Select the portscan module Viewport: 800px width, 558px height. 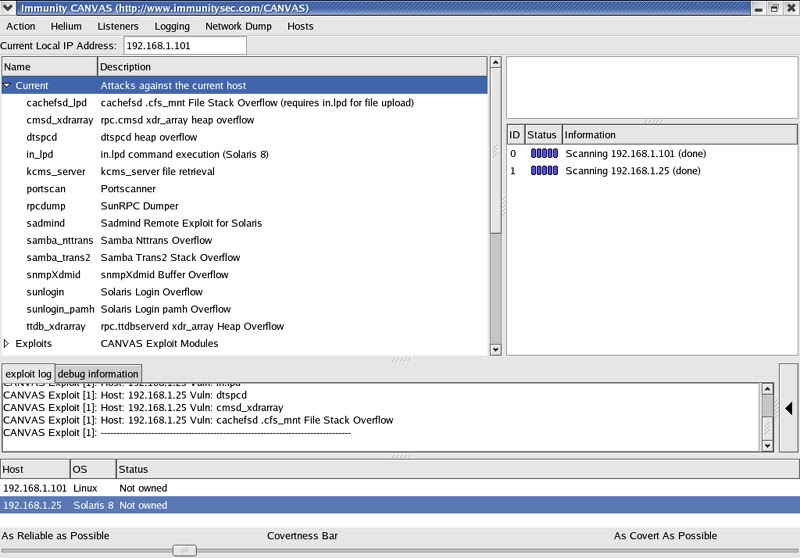pos(244,189)
